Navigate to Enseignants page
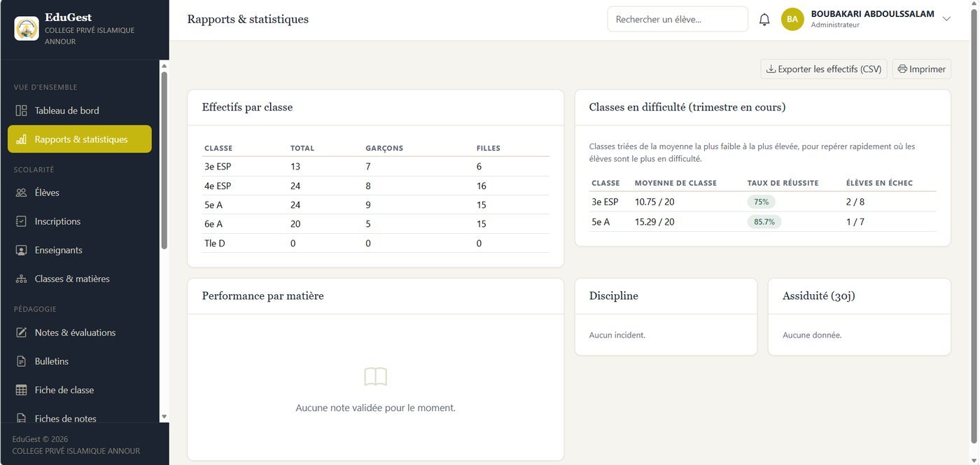 pos(79,250)
